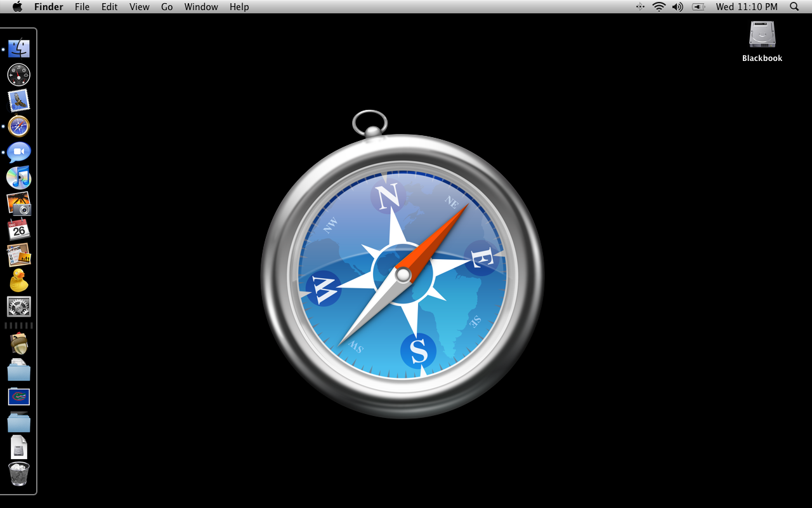Open the File menu
The image size is (812, 508).
pyautogui.click(x=82, y=7)
